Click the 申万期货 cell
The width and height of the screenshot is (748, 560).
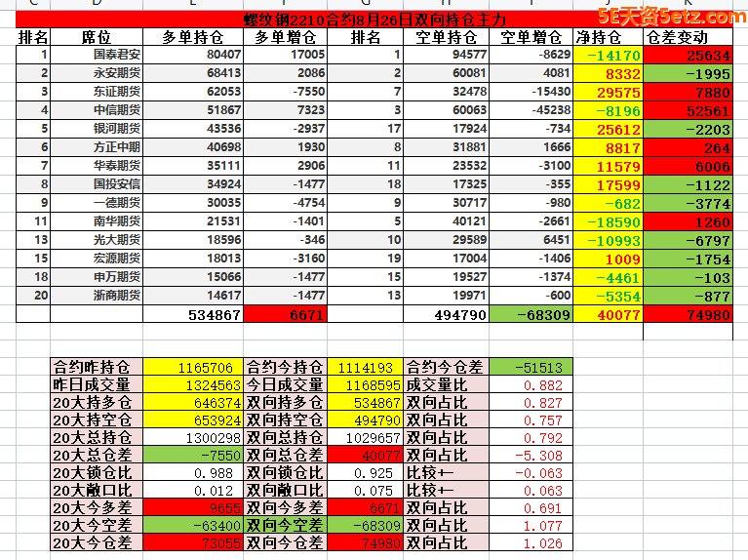click(97, 277)
